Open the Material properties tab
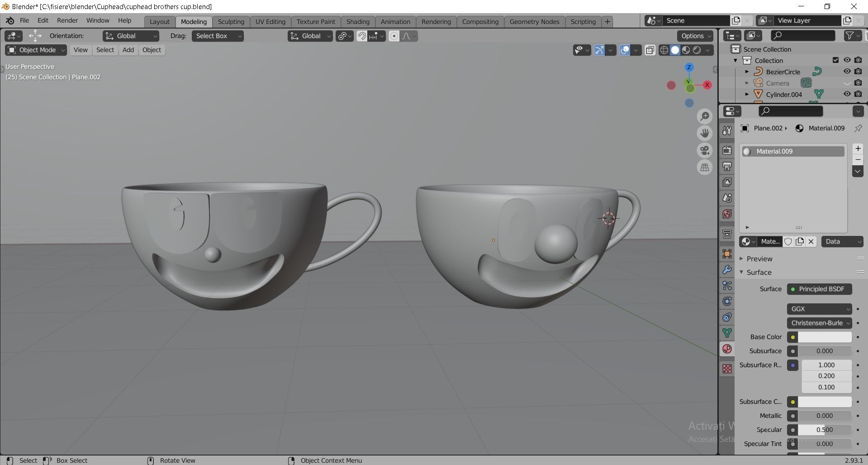The width and height of the screenshot is (868, 465). click(x=727, y=349)
